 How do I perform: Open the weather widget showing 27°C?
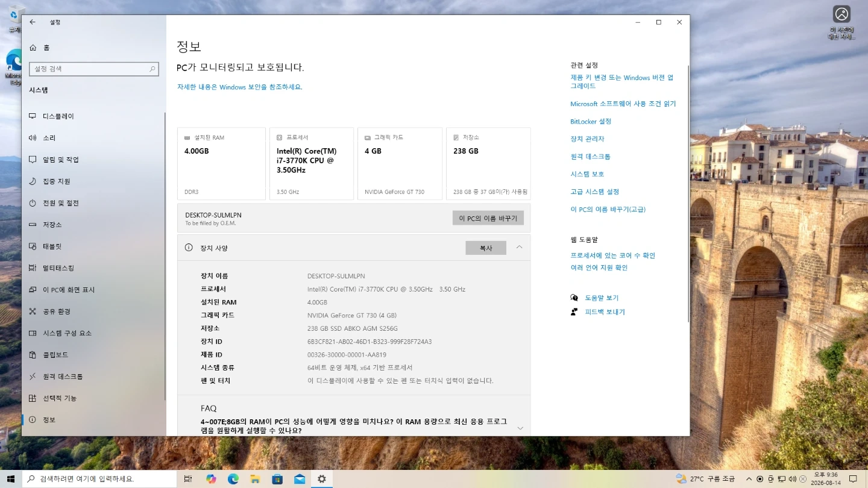tap(705, 479)
